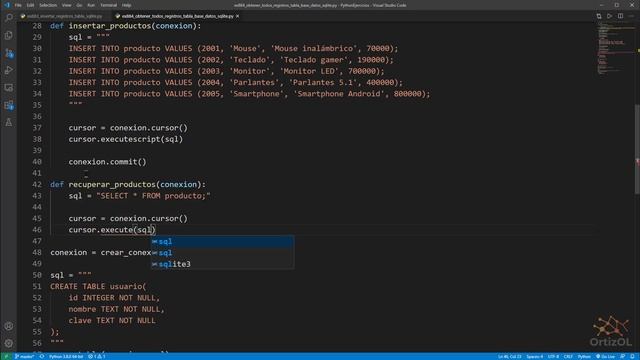Screen dimensions: 640x360
Task: Change indentation via Spaces: 4
Action: 534,356
